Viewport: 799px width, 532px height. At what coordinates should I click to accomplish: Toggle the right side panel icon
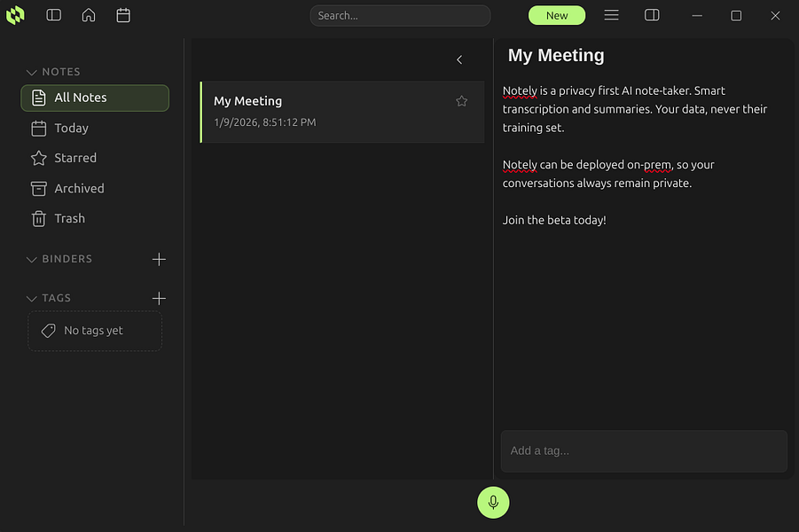click(652, 15)
